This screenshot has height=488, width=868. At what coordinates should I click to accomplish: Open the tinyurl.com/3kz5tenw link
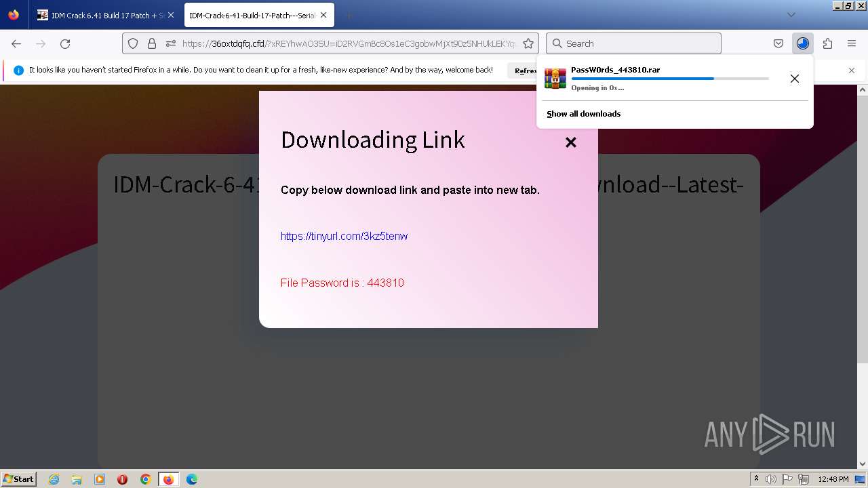point(344,236)
